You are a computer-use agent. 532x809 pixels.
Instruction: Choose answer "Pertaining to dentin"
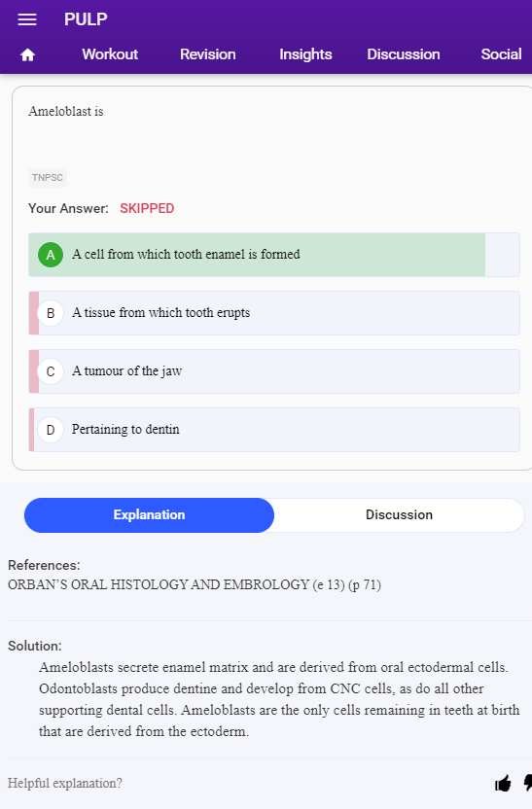[x=274, y=430]
